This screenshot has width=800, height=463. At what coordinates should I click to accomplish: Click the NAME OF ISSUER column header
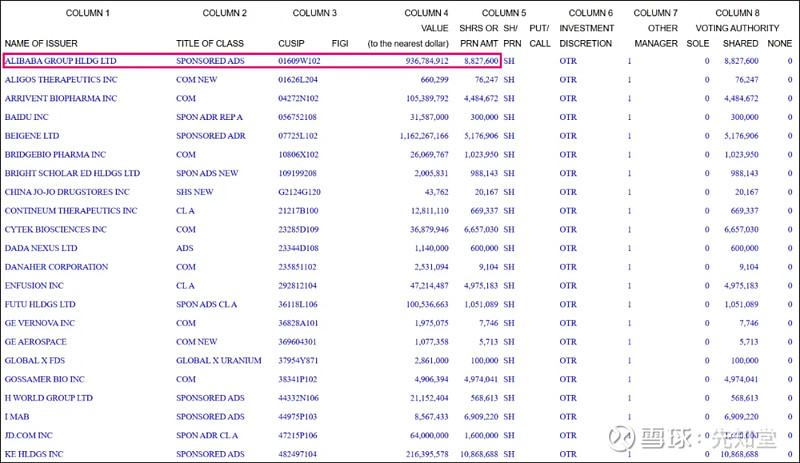(x=41, y=43)
